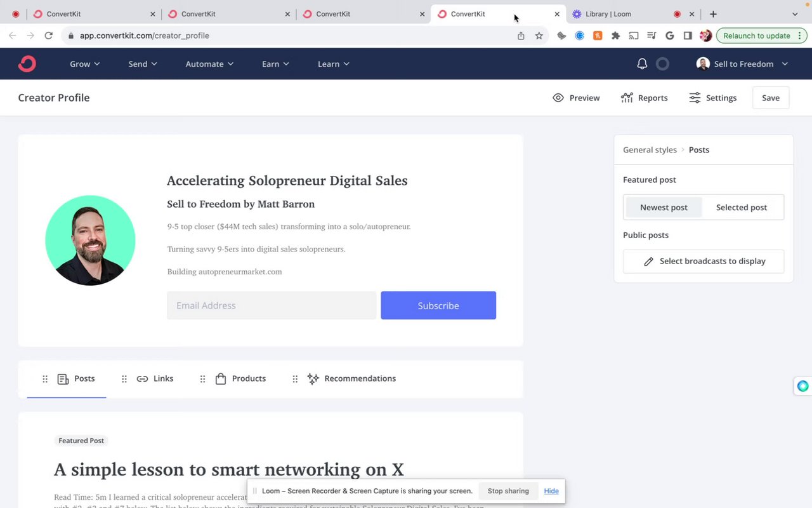Open the Chrome side panel icon
This screenshot has height=508, width=812.
(688, 36)
